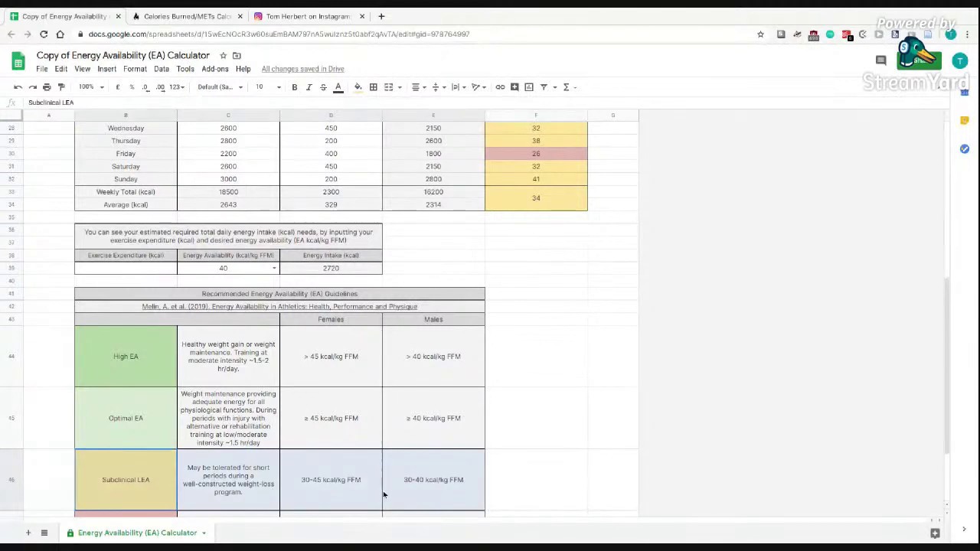This screenshot has width=980, height=551.
Task: Format as currency with pound icon
Action: point(117,87)
